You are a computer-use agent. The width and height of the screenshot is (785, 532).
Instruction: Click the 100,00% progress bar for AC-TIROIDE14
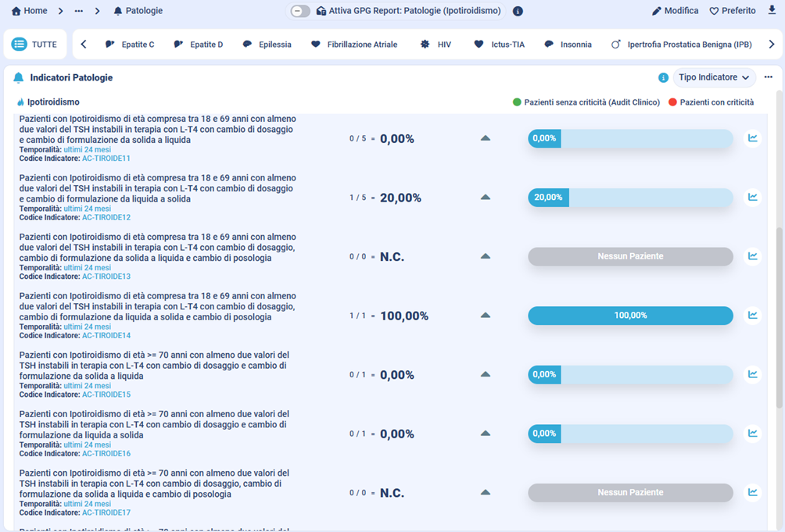coord(630,316)
